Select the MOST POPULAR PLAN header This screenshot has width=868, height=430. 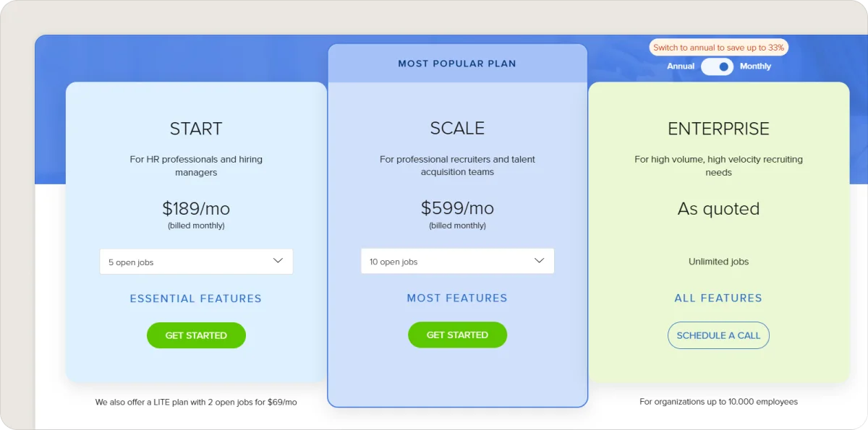tap(457, 63)
